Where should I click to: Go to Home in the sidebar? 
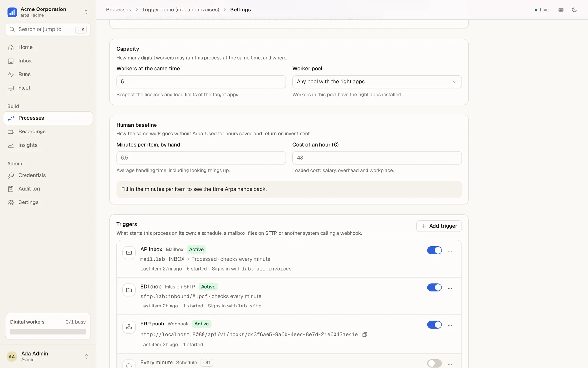(x=48, y=47)
